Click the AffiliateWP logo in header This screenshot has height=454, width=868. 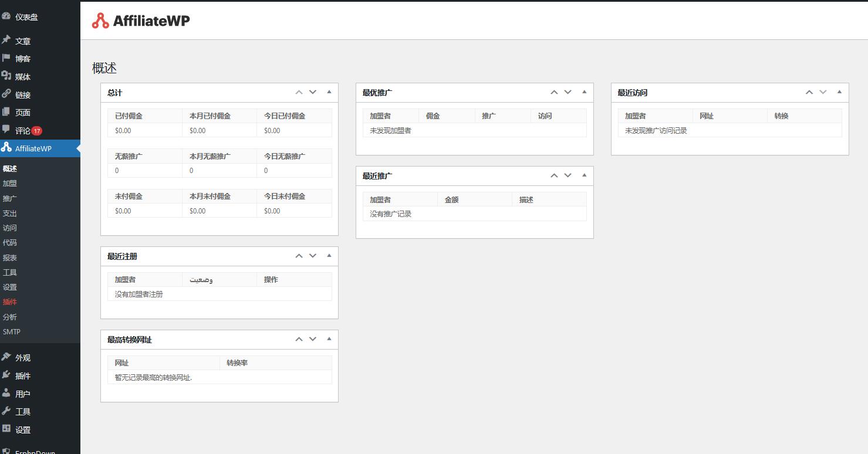[141, 21]
